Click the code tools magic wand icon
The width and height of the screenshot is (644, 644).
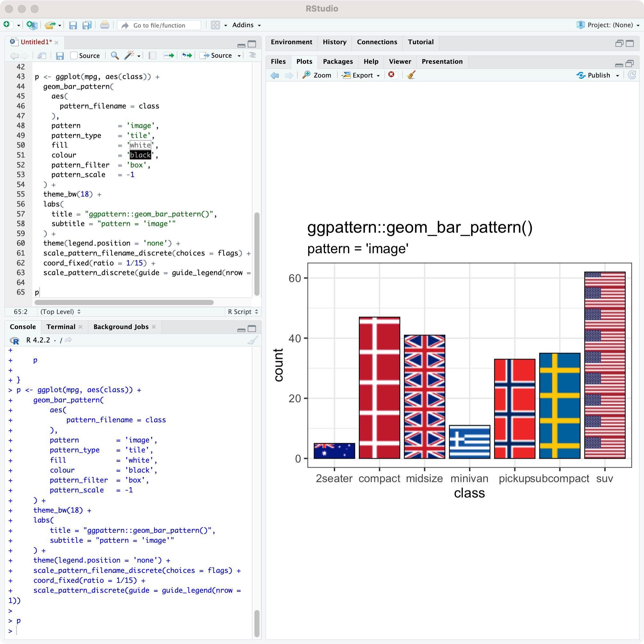129,55
